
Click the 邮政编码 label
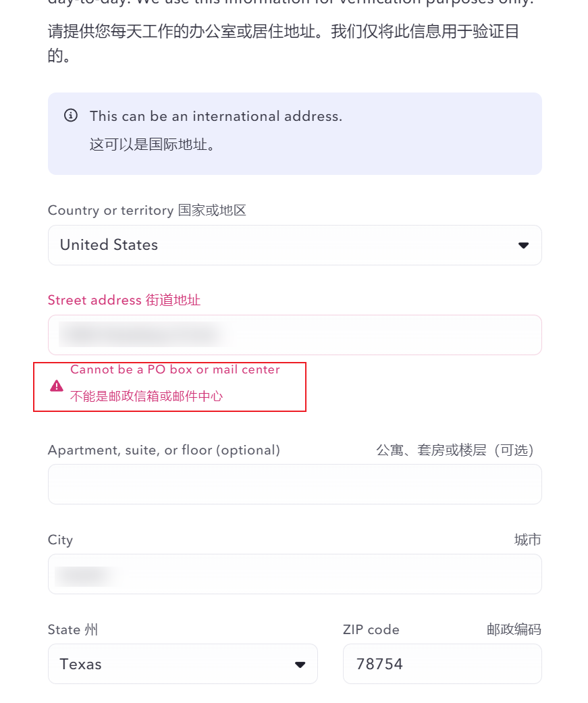(x=514, y=630)
